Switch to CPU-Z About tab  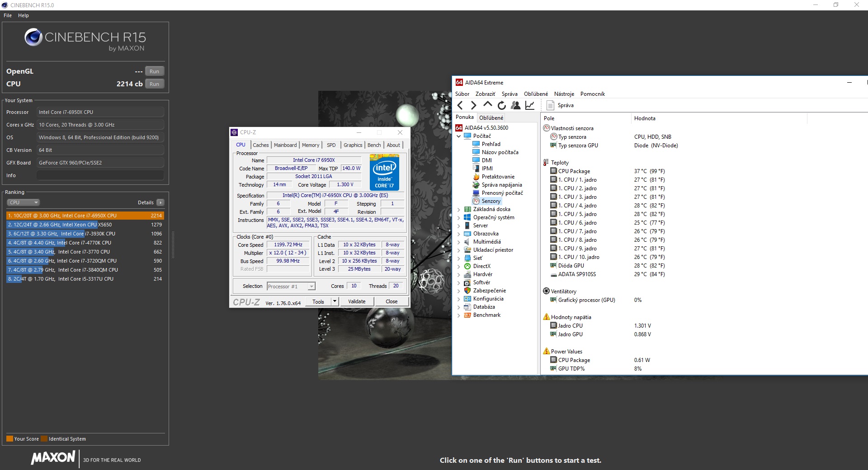[393, 145]
